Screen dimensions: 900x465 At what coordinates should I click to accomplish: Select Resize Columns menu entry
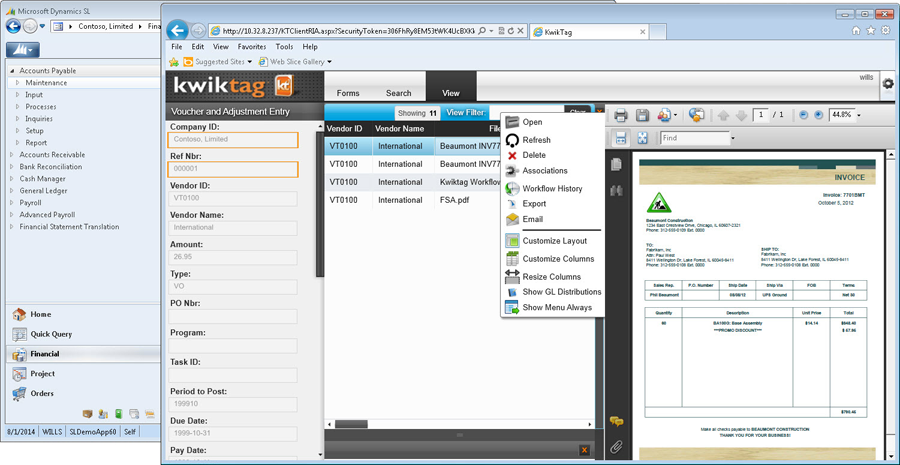(553, 277)
